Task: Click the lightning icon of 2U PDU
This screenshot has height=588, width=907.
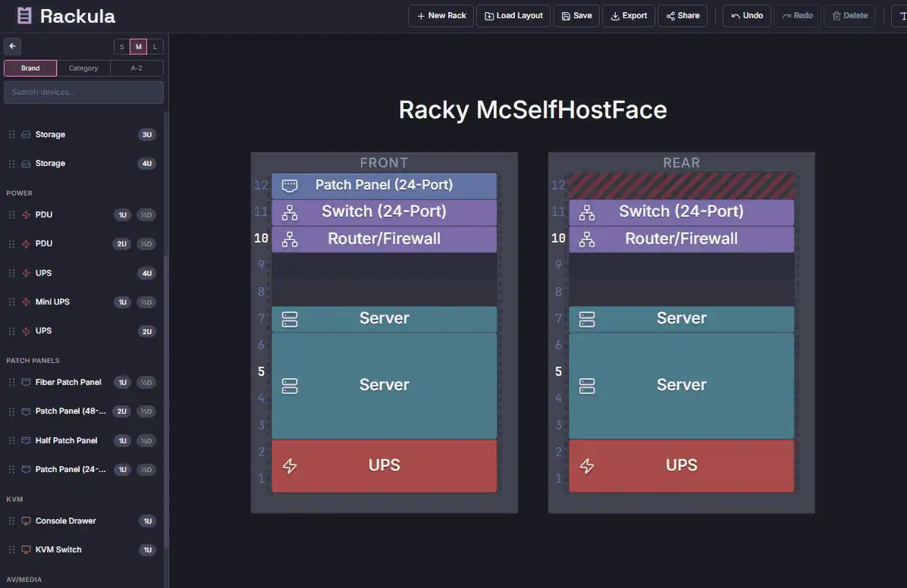Action: click(x=26, y=244)
